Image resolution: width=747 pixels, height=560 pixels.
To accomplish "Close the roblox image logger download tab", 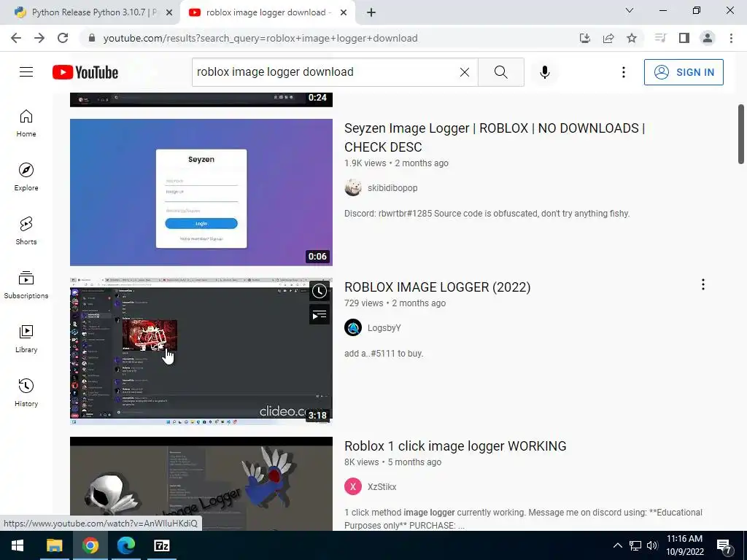I will click(x=344, y=13).
